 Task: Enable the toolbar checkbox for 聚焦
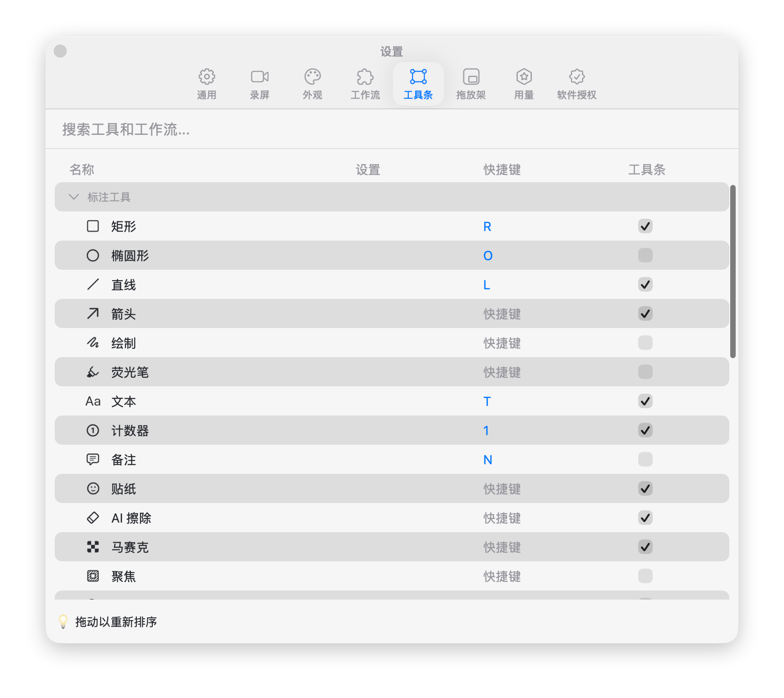pos(645,576)
